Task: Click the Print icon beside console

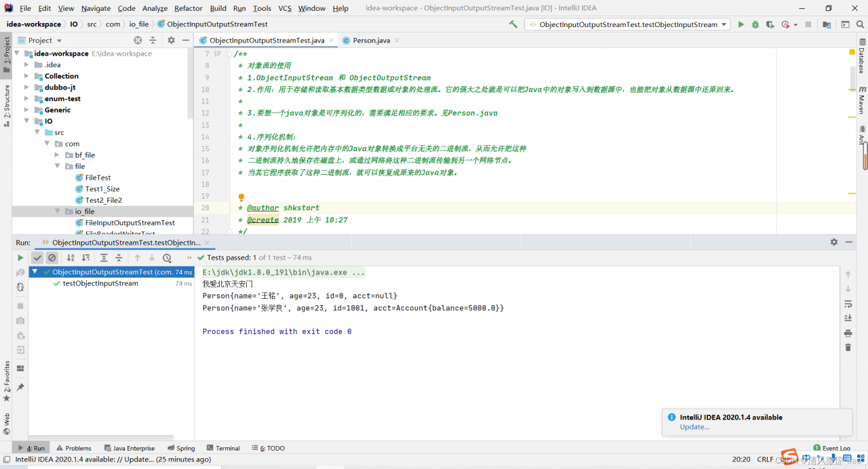Action: (x=848, y=333)
